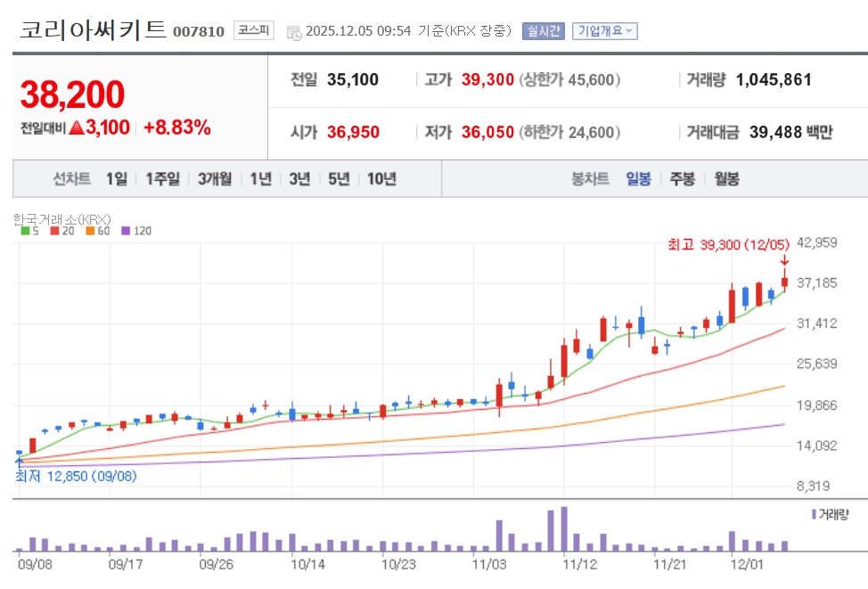The image size is (868, 589).
Task: Click the 최저 12,850 (09/08) chart marker
Action: tap(76, 476)
